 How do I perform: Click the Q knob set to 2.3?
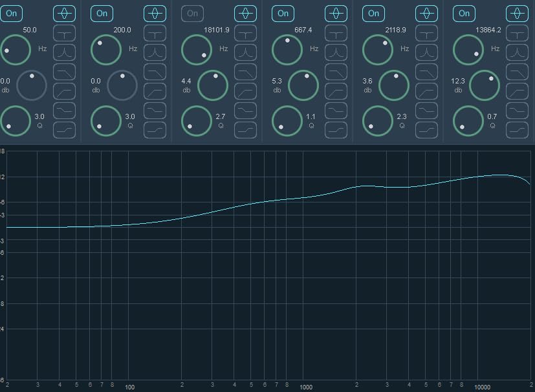click(378, 121)
